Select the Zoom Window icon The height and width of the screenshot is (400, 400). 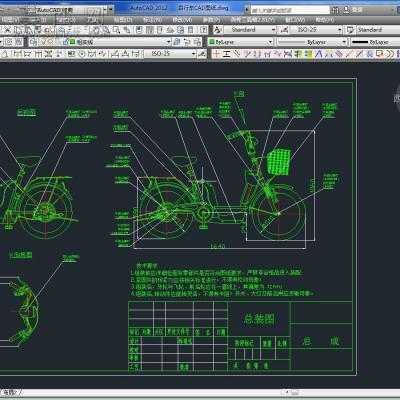click(116, 30)
